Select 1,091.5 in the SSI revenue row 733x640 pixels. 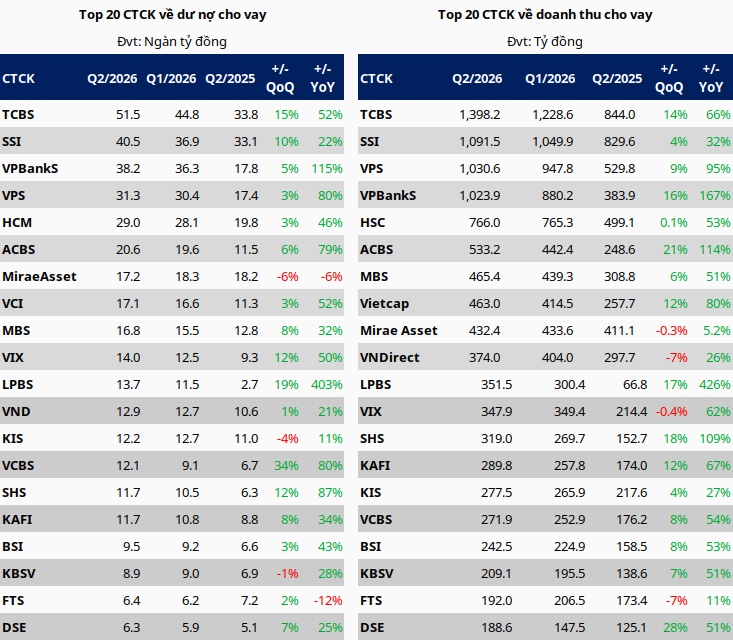480,142
